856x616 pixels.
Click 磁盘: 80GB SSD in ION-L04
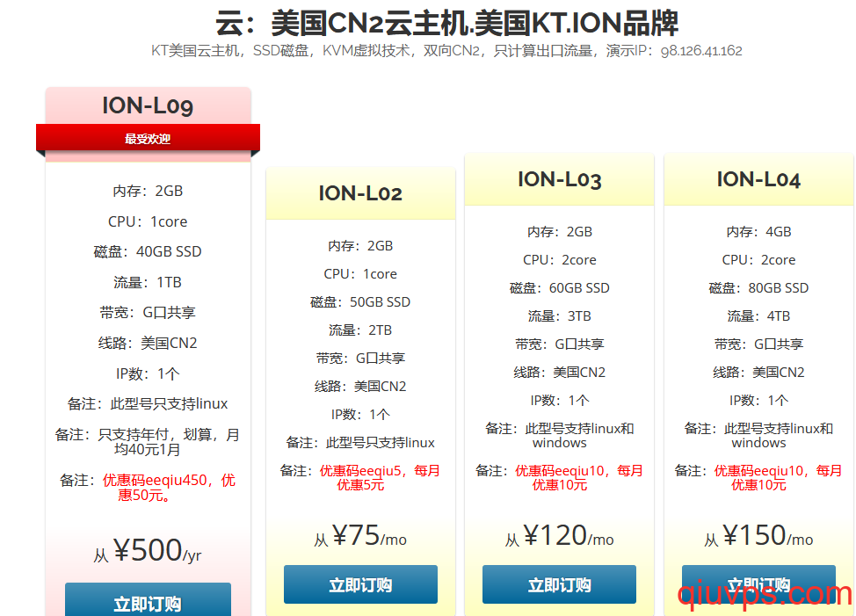click(758, 287)
